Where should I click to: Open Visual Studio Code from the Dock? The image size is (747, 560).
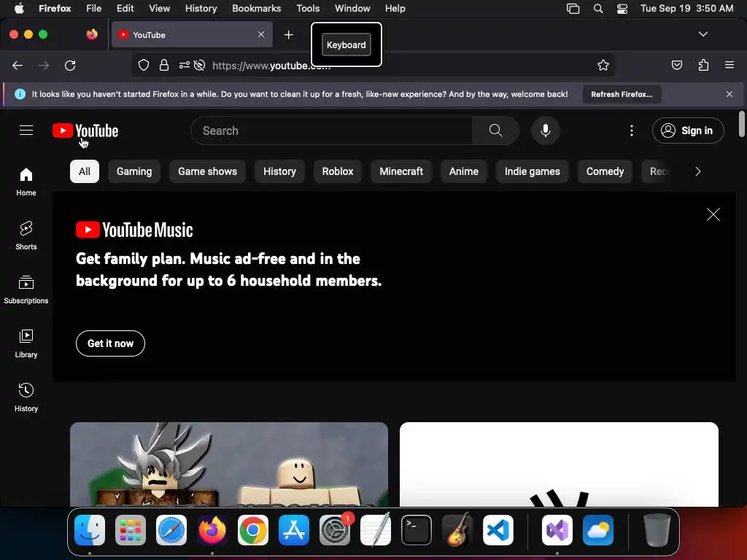(x=498, y=530)
